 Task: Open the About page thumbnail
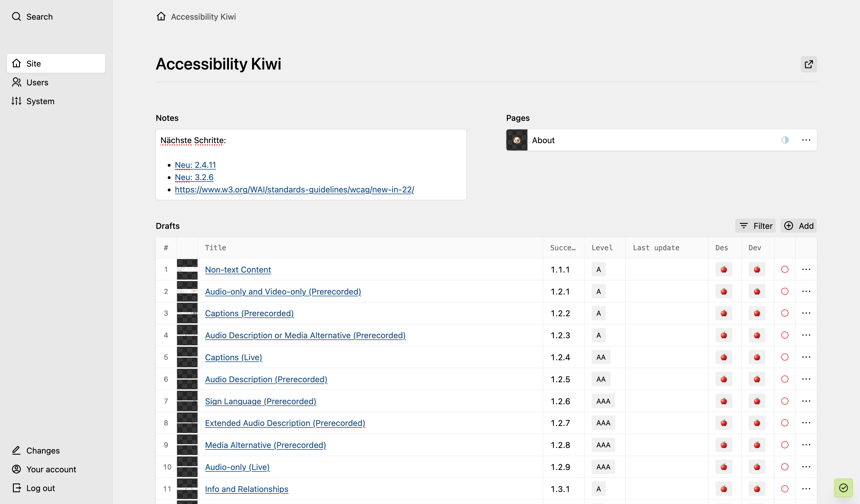point(517,140)
